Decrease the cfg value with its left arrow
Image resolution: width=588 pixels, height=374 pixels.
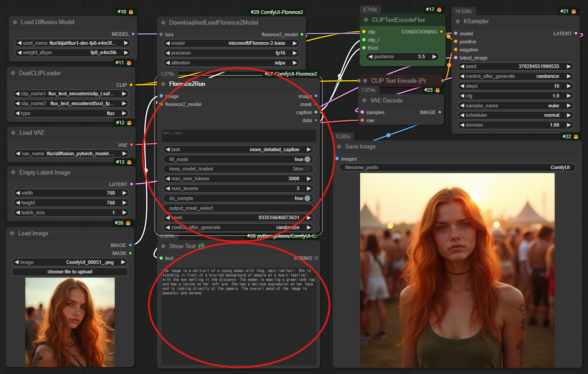click(x=462, y=96)
